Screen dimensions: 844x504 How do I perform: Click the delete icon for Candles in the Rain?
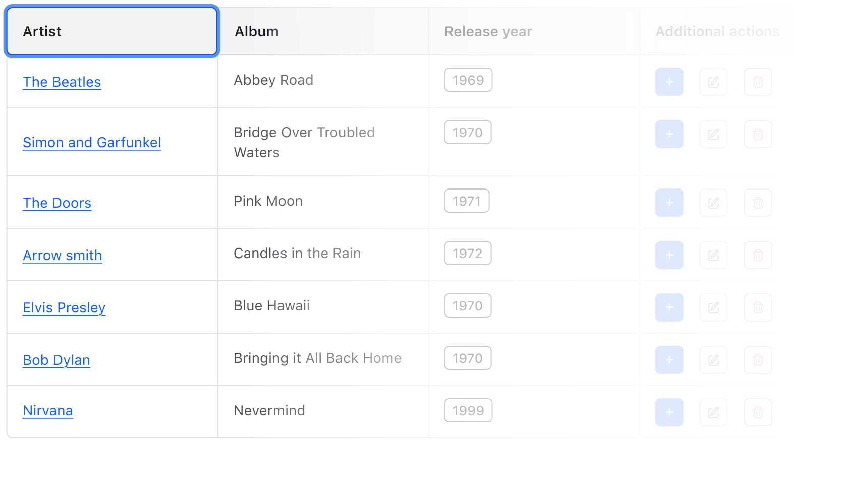[758, 255]
